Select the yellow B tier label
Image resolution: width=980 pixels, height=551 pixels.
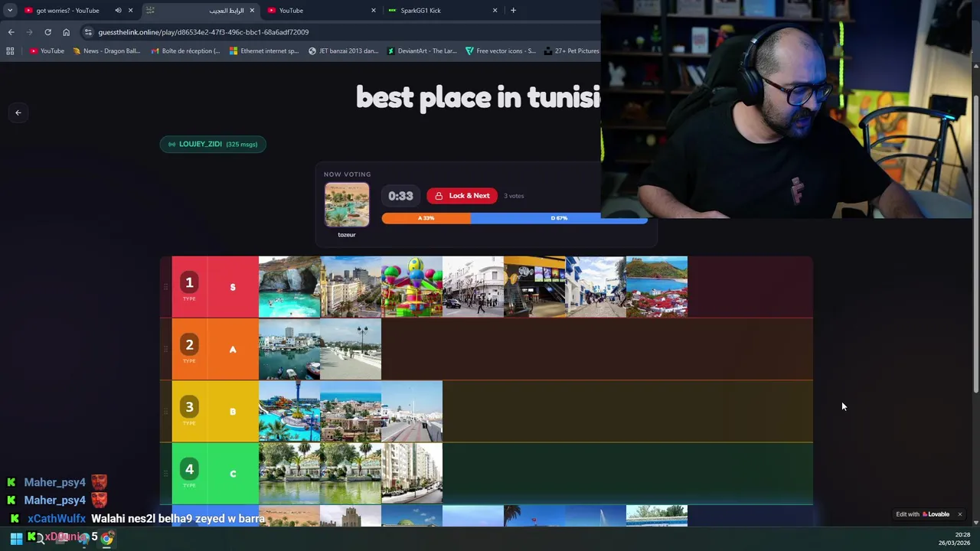(233, 412)
